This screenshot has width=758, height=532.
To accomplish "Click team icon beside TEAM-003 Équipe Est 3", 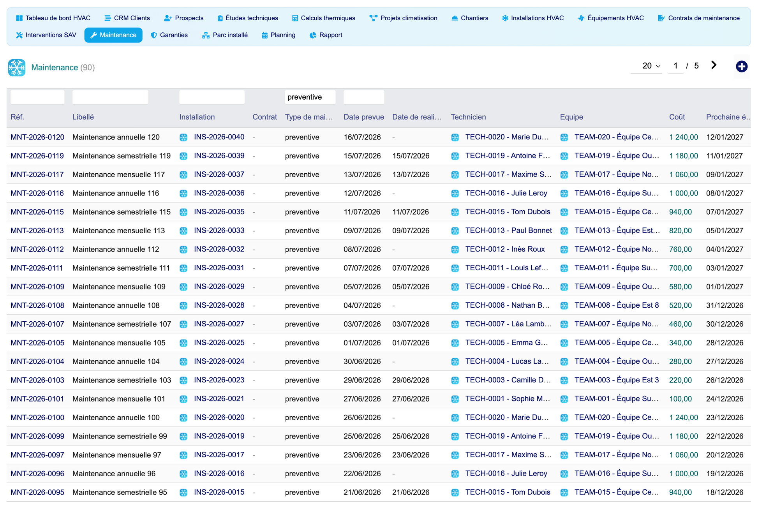I will (564, 380).
